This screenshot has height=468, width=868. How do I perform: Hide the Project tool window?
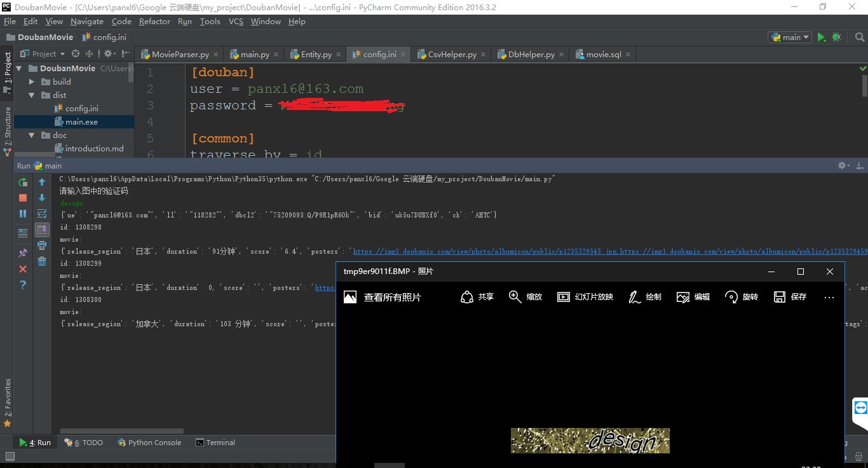point(126,54)
